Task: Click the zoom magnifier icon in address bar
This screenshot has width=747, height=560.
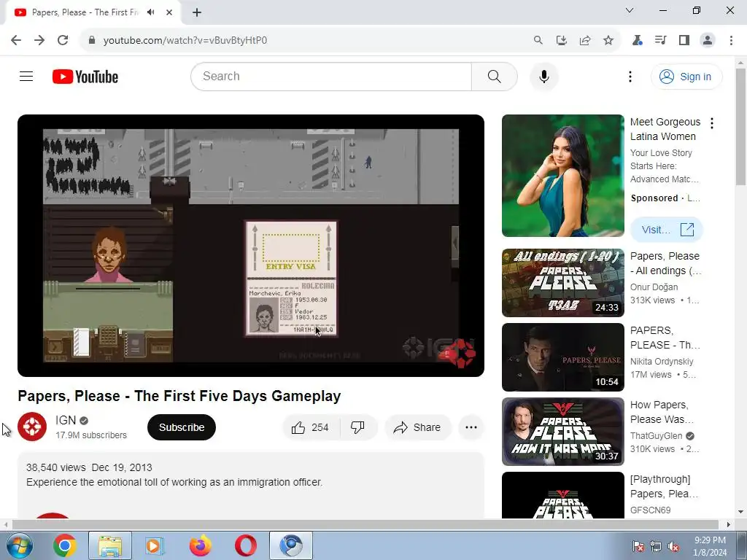Action: (x=538, y=40)
